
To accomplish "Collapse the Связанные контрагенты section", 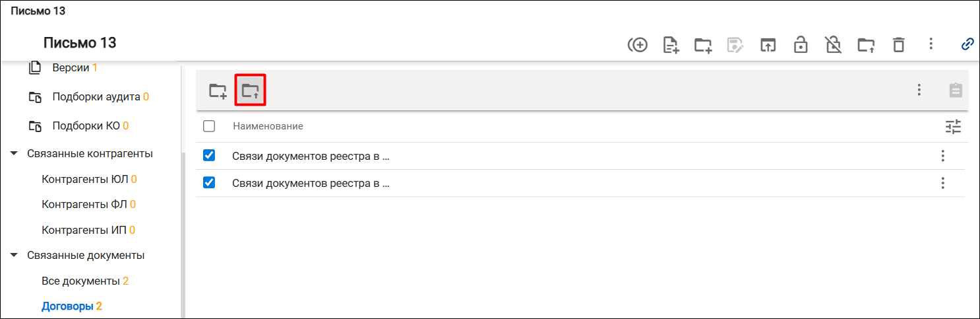I will pos(14,154).
